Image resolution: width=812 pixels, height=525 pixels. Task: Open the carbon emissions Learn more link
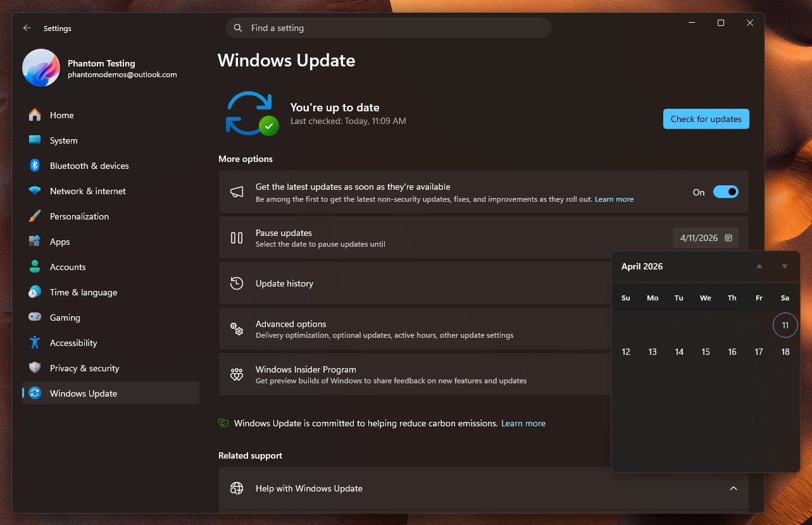click(523, 423)
